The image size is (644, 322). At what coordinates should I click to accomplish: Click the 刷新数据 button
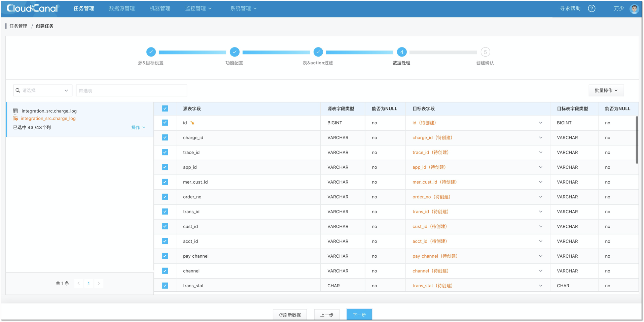(x=290, y=315)
